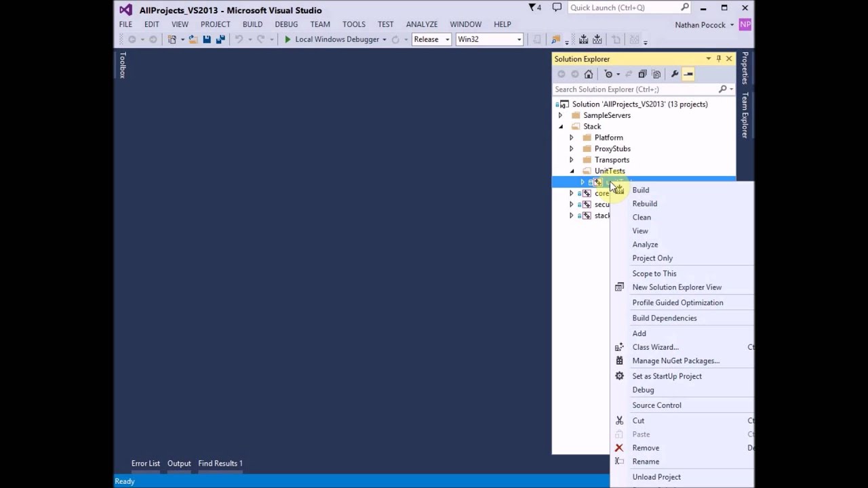Start Local Windows Debugger play icon

point(288,39)
